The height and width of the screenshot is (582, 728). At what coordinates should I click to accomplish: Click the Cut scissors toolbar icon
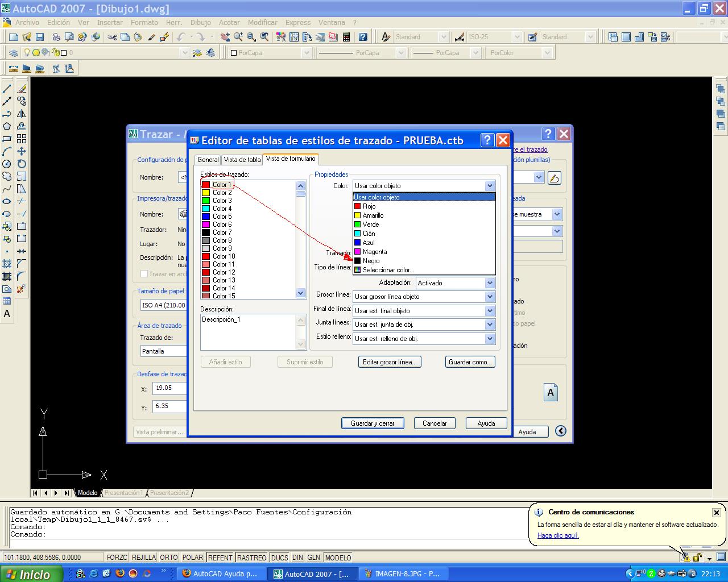111,37
